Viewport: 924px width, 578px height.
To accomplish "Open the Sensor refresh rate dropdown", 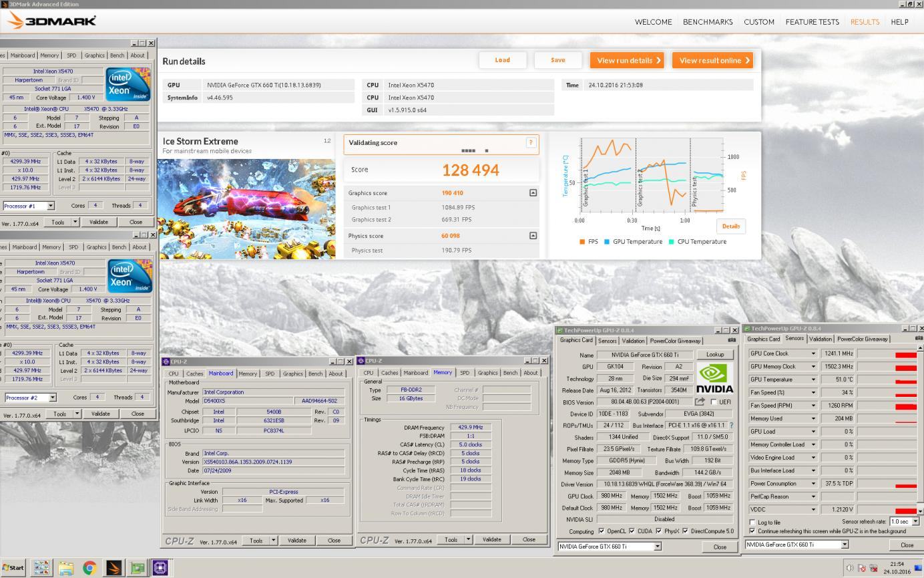I will click(915, 521).
